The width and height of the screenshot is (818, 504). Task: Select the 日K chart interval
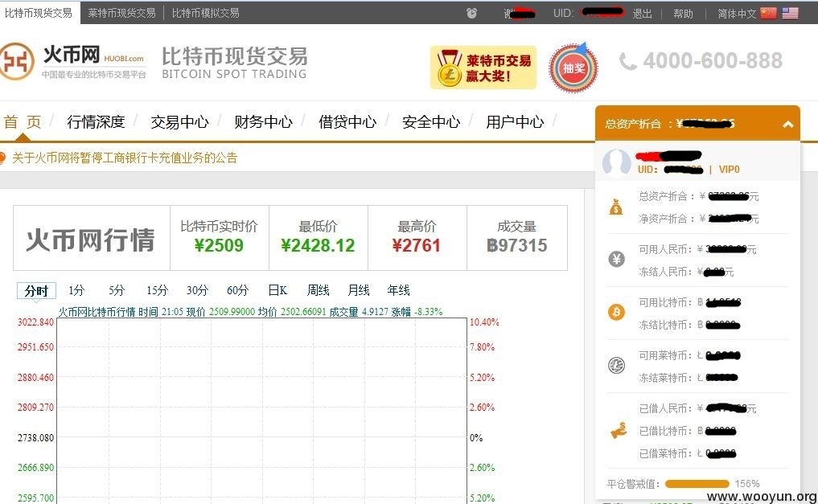pos(277,290)
